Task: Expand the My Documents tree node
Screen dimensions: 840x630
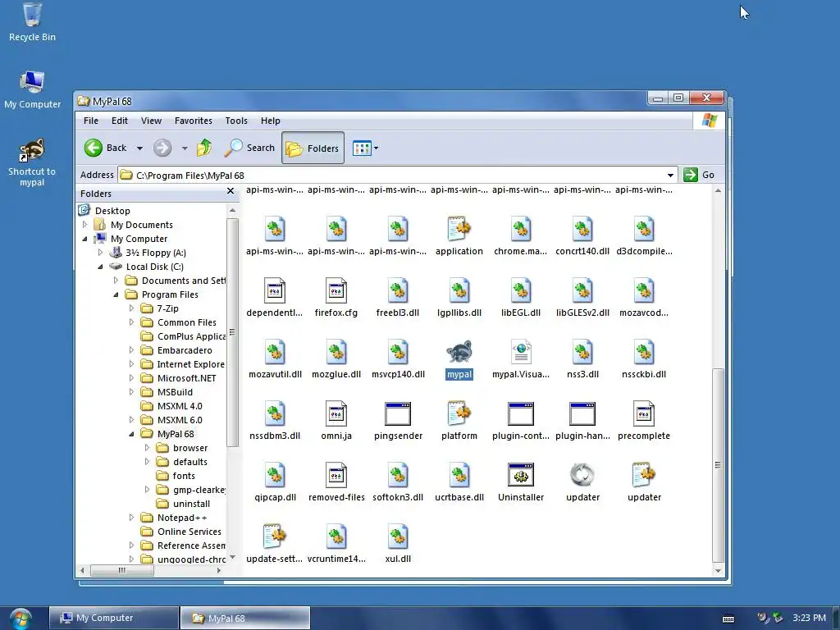Action: point(84,225)
